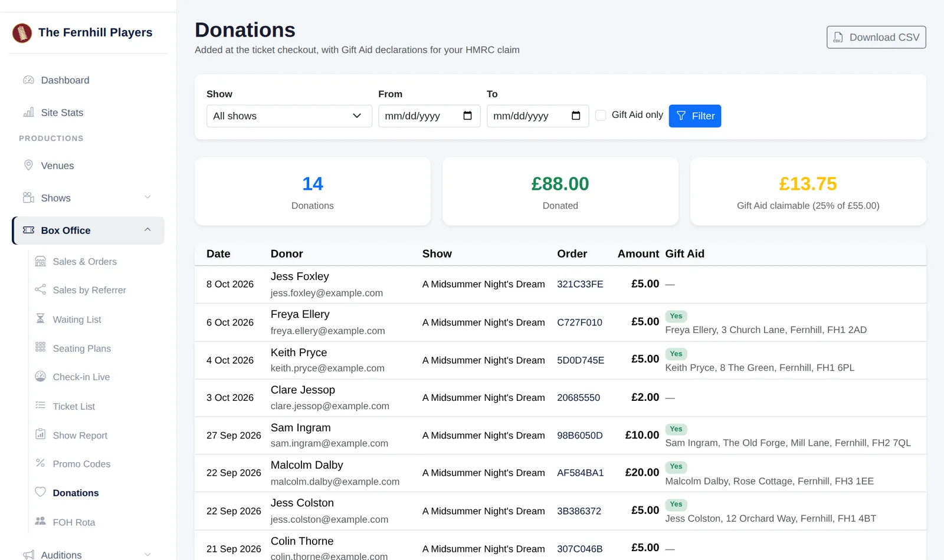
Task: Open order 321C33FE link
Action: [580, 284]
